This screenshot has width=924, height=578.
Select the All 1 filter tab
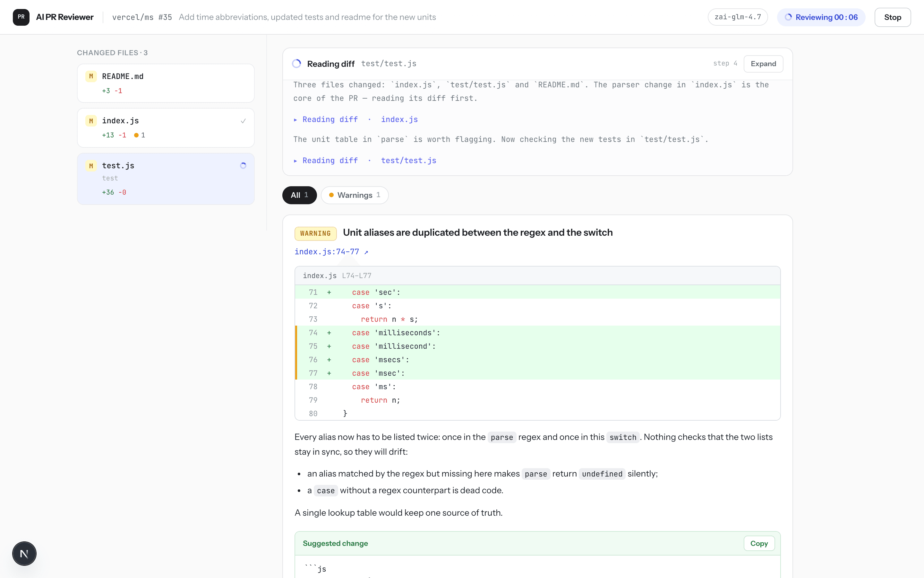(299, 195)
